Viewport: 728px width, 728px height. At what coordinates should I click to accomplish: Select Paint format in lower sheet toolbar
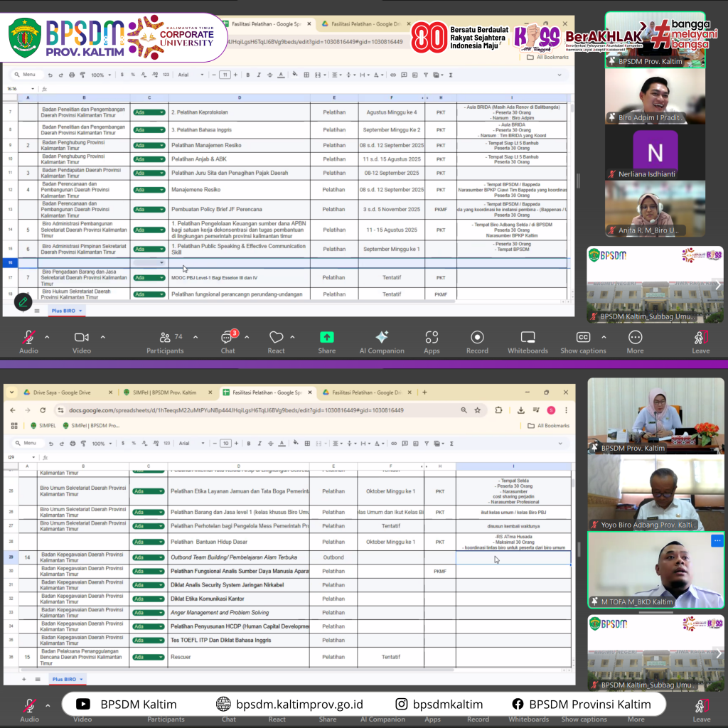tap(84, 444)
